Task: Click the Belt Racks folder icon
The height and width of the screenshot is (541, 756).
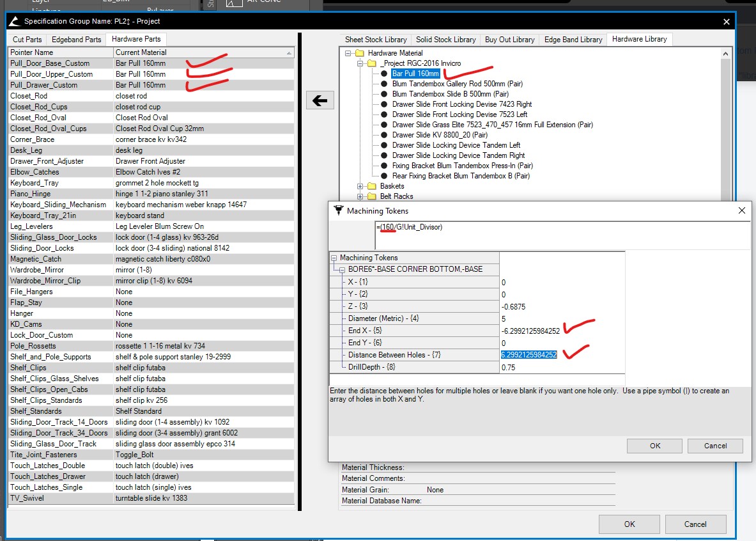Action: coord(372,196)
